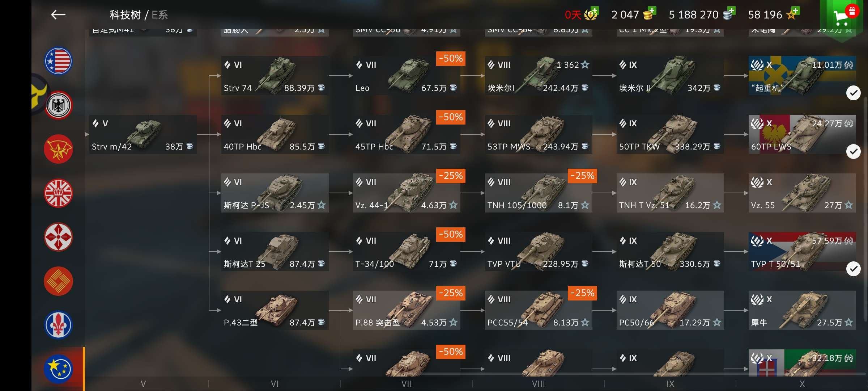The height and width of the screenshot is (391, 868).
Task: Open the Strv m/42 tier V tank
Action: pos(143,134)
